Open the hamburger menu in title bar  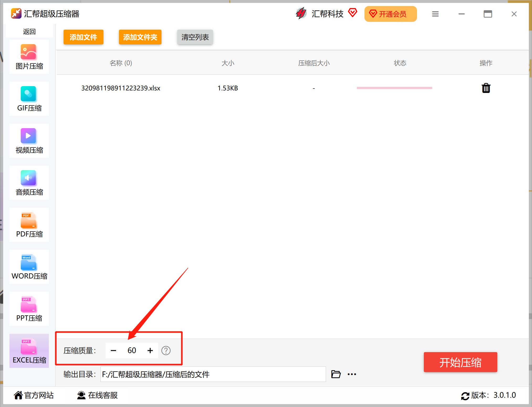click(435, 14)
